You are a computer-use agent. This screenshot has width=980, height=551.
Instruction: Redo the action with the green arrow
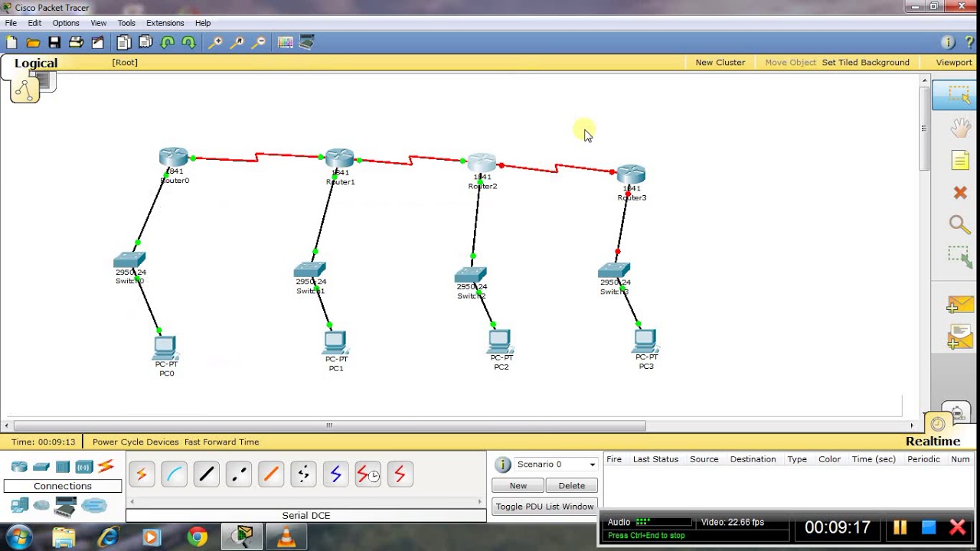[x=188, y=43]
